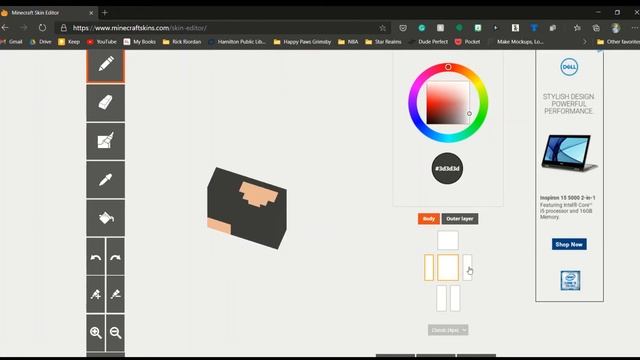Click the browser address bar URL
The width and height of the screenshot is (640, 360).
pyautogui.click(x=140, y=28)
